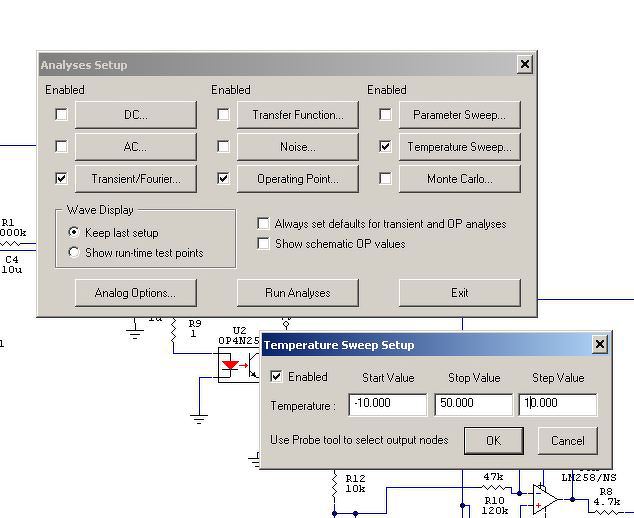Click the 47k resistor label
Viewport: 634px width, 518px height.
click(x=493, y=477)
